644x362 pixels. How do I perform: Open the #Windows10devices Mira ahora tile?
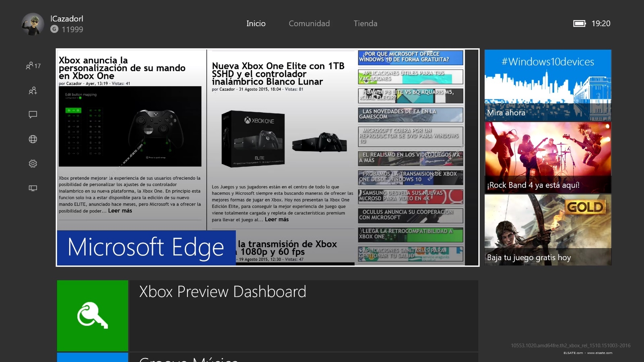point(548,85)
